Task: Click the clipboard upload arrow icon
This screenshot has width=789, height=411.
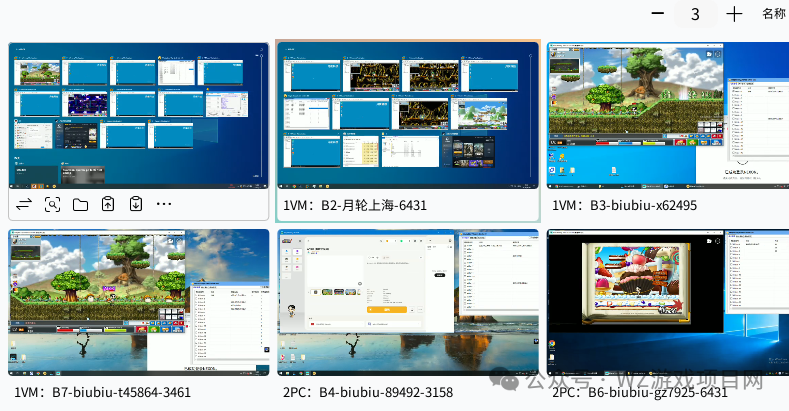Action: point(108,204)
